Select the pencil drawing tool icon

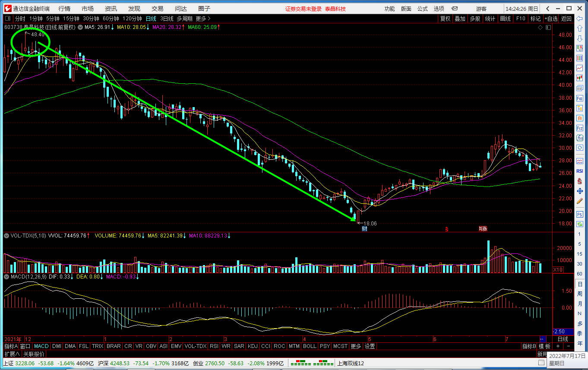580,201
